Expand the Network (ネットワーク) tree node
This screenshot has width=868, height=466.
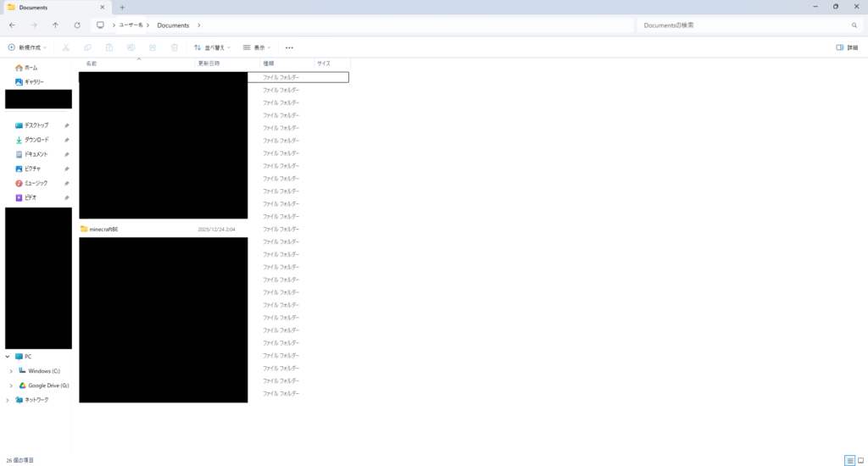(8, 400)
